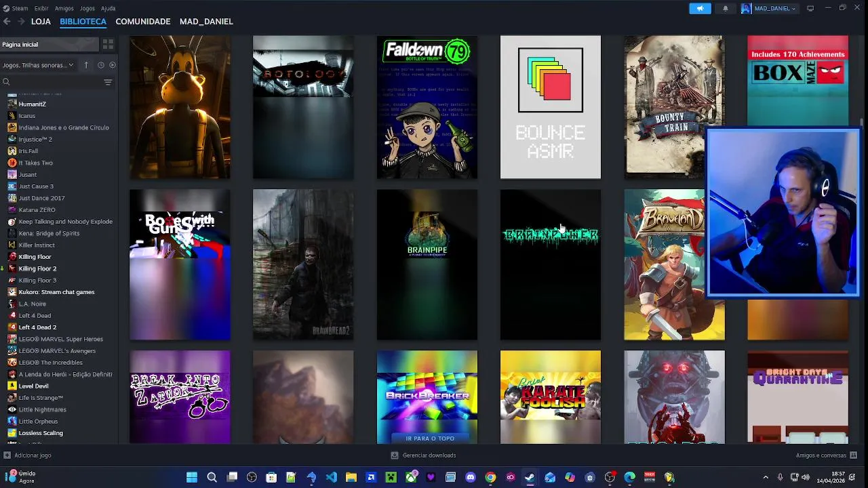The image size is (868, 488).
Task: Open the Ajuda menu
Action: pos(108,8)
